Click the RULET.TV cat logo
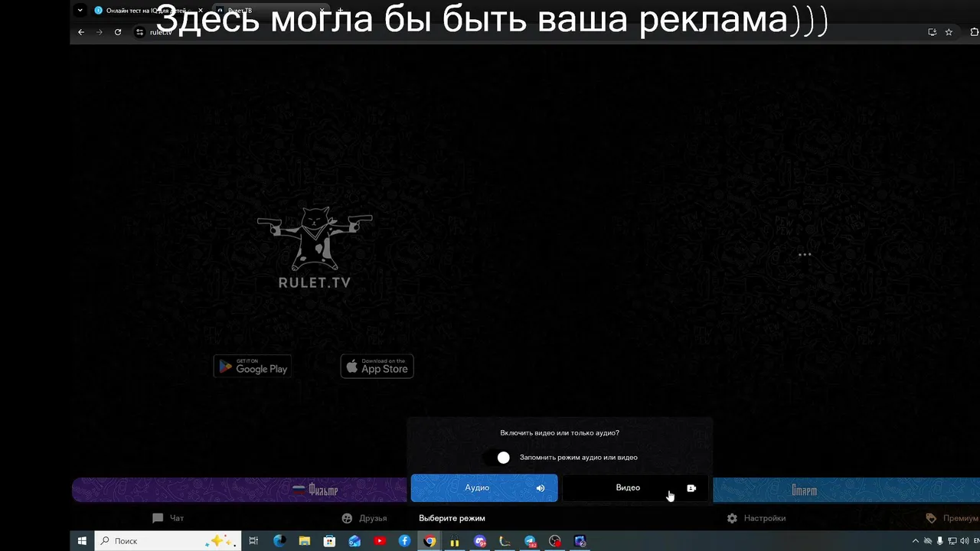 [x=315, y=249]
